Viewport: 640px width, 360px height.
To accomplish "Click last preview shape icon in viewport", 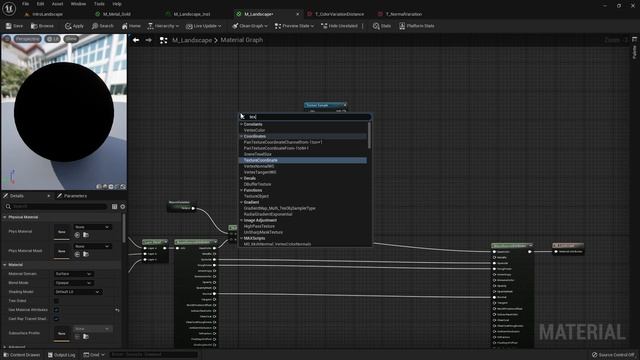I will point(123,187).
